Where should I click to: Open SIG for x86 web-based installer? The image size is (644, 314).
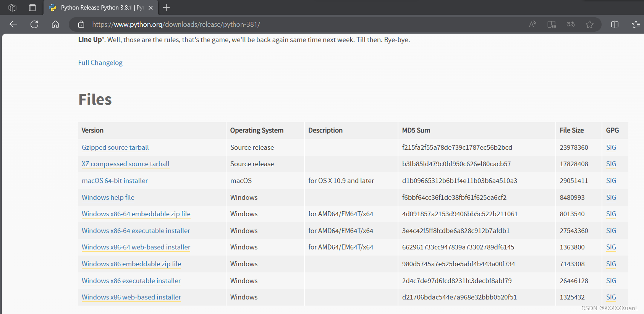pyautogui.click(x=611, y=297)
